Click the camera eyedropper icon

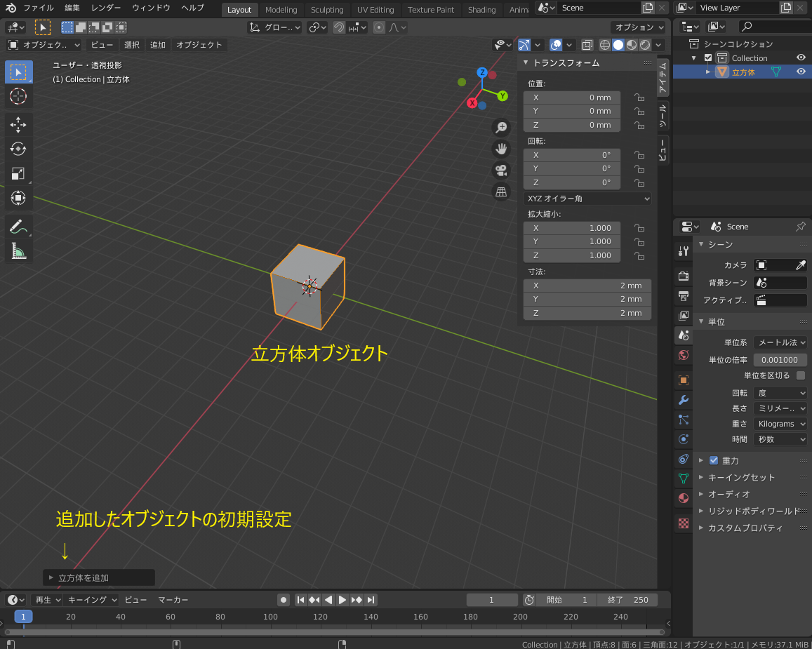click(801, 265)
